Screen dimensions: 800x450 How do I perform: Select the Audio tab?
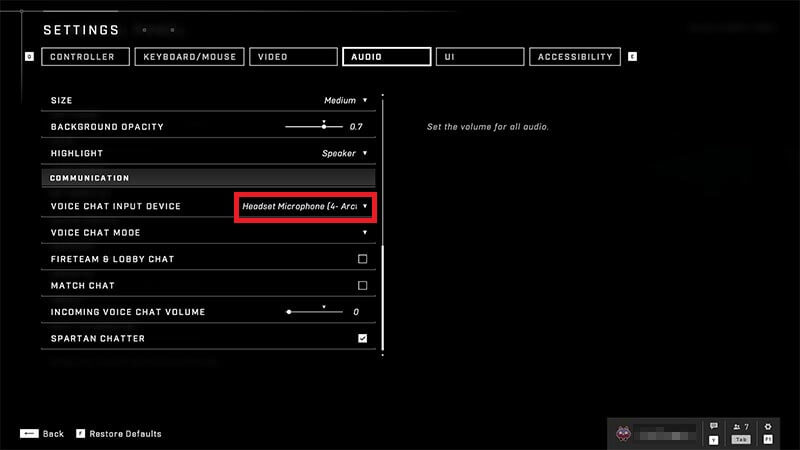point(387,57)
